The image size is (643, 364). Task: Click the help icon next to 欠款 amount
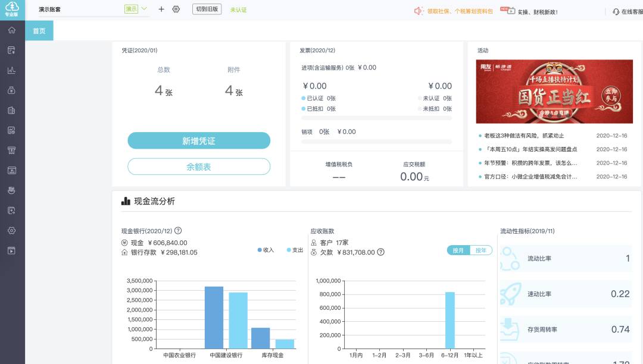[x=381, y=252]
